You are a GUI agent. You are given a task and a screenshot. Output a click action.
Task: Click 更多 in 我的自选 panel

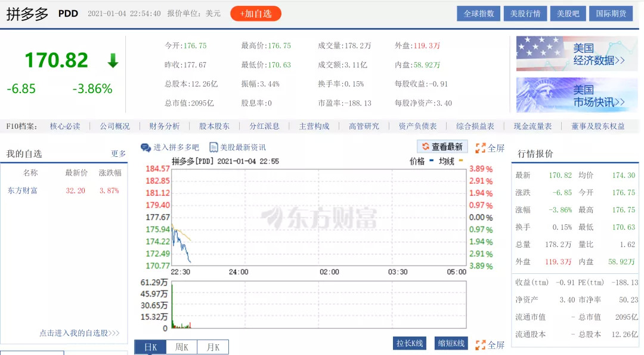tap(118, 154)
